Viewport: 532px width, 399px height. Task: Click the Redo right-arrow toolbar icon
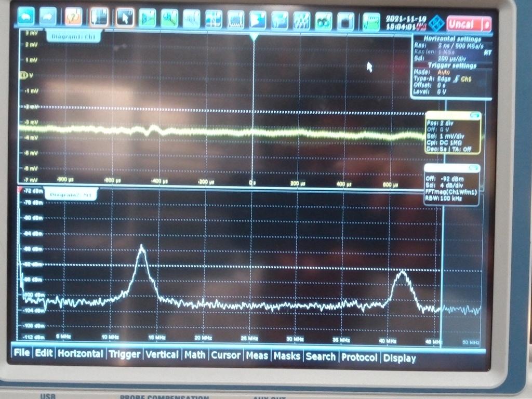[48, 16]
